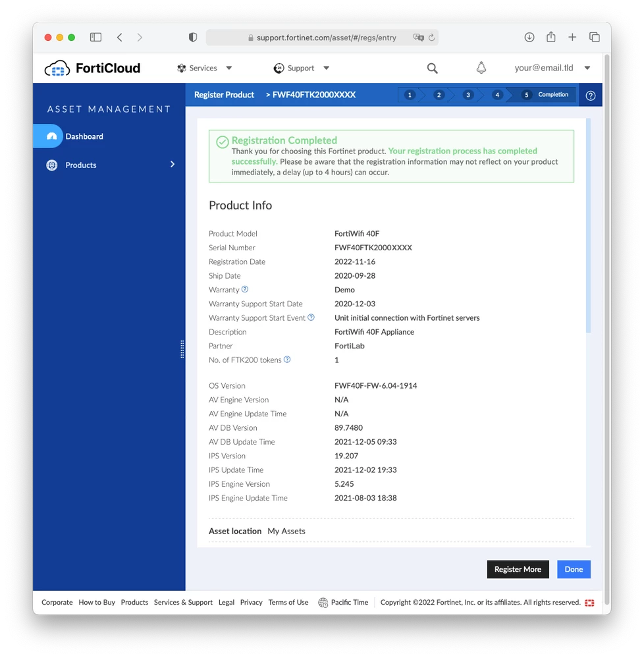Open Safari downloads icon

click(529, 38)
